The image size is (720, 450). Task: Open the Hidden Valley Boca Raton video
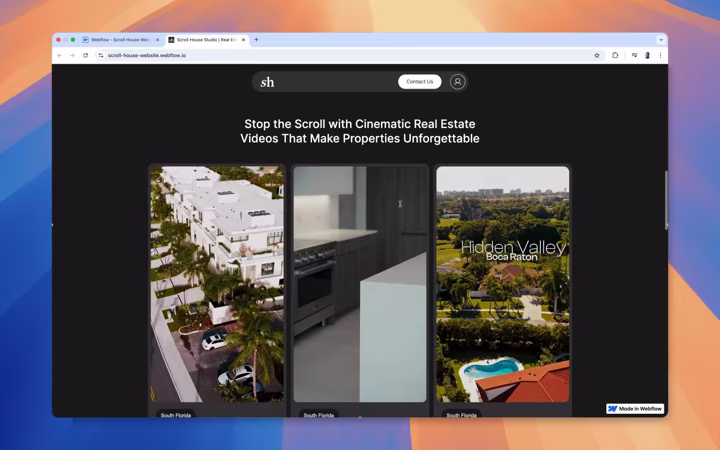tap(503, 284)
